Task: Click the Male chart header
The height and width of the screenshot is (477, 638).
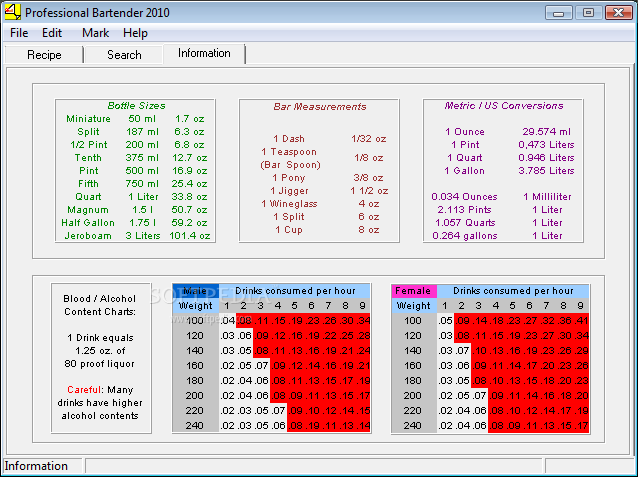Action: pyautogui.click(x=195, y=291)
